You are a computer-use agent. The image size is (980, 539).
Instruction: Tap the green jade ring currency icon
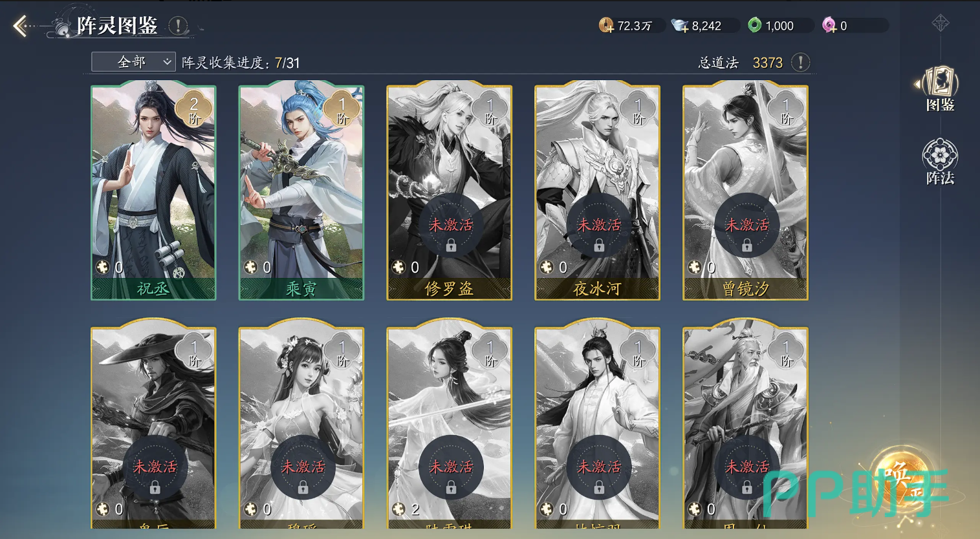pos(754,25)
